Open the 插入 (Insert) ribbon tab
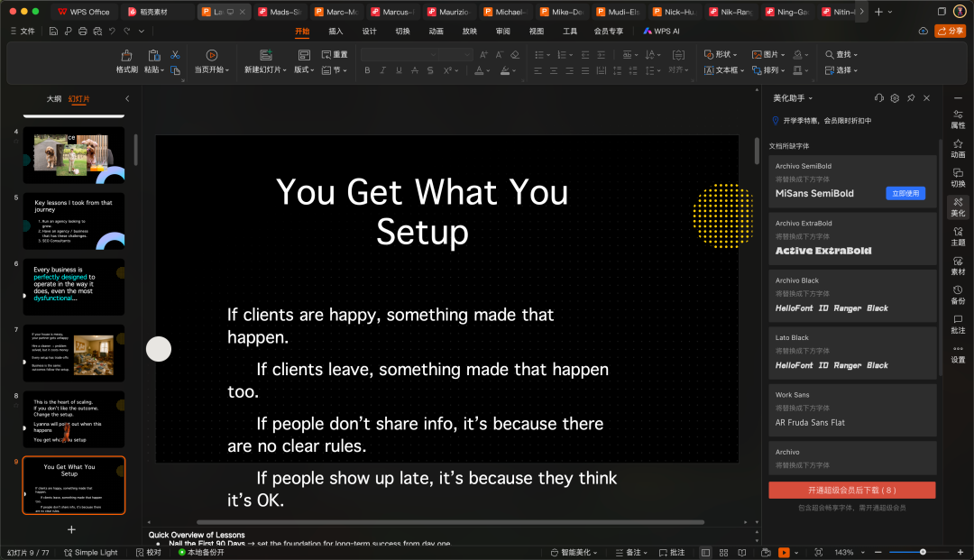Viewport: 974px width, 560px height. (335, 31)
